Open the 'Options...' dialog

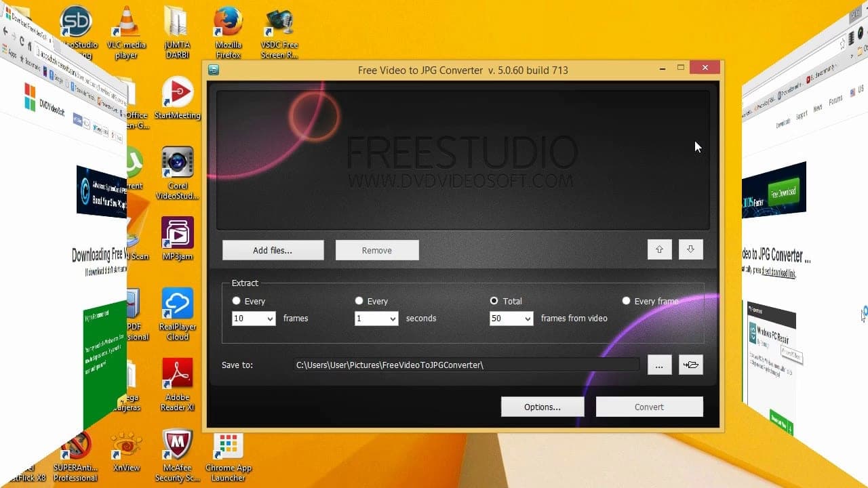[x=542, y=407]
